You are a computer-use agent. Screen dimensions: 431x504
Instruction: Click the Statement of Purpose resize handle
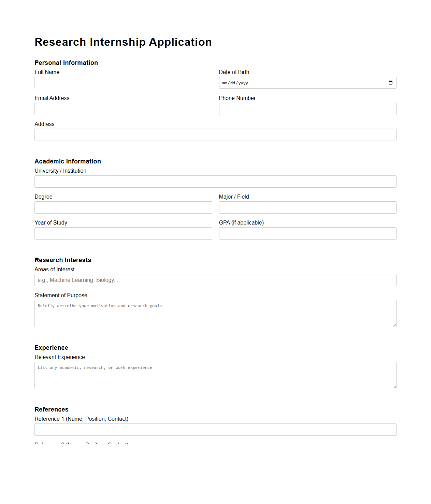tap(394, 326)
